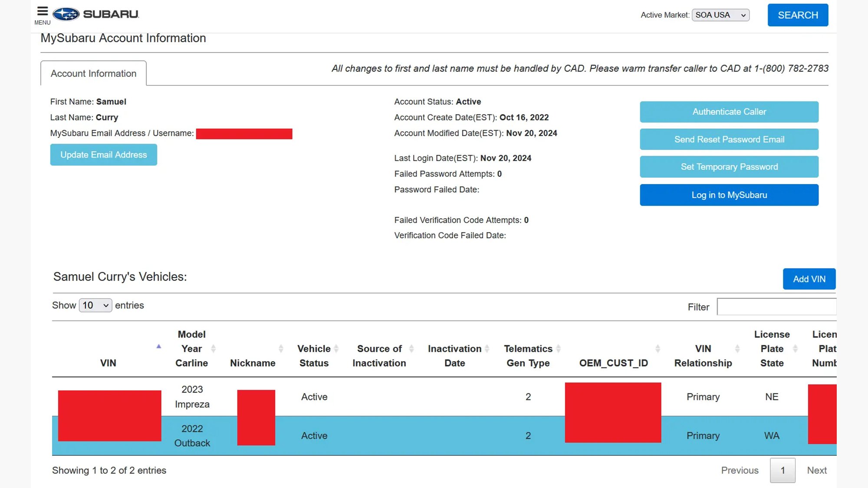Viewport: 868px width, 488px height.
Task: Click Update Email Address button
Action: click(x=104, y=155)
